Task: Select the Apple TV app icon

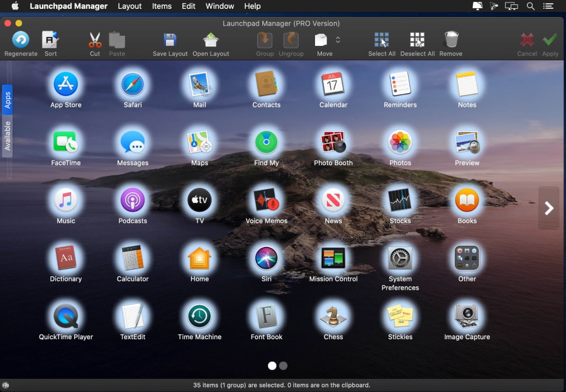Action: point(199,200)
